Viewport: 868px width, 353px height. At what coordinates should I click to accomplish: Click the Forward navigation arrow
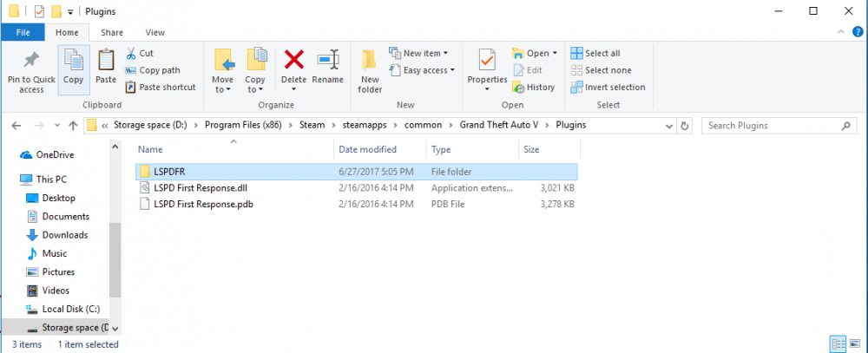39,126
